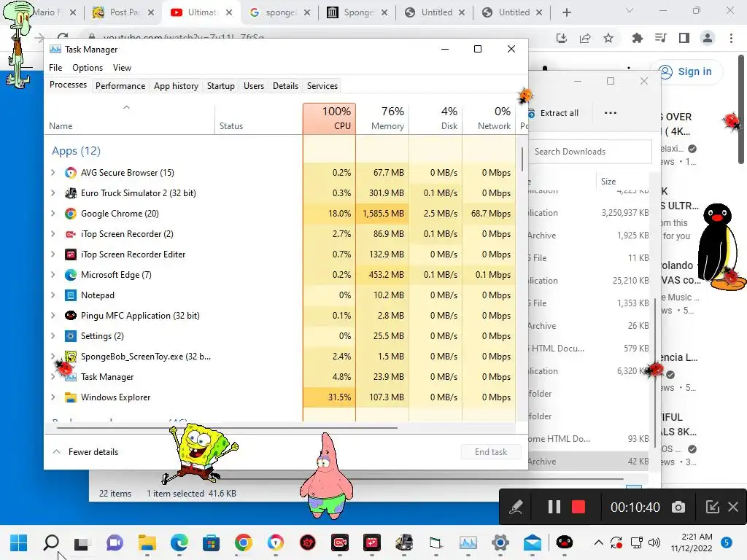Open the Chrome extensions puzzle icon

tap(637, 38)
